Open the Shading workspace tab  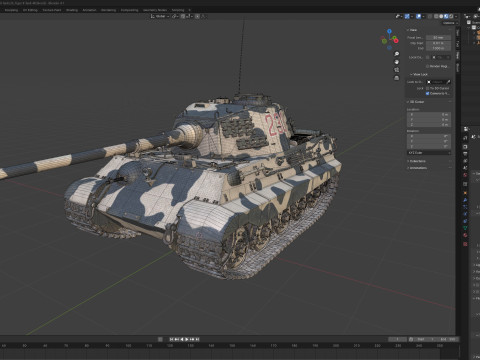[x=72, y=10]
